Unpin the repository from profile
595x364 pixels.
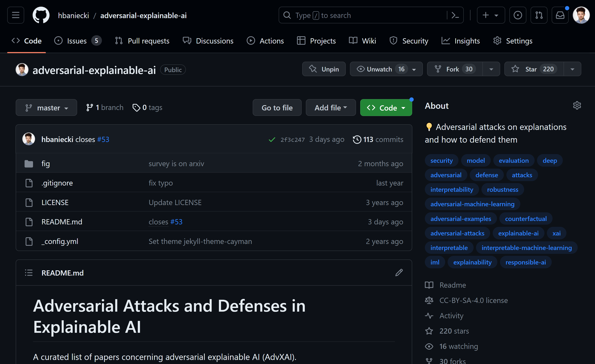click(x=324, y=69)
